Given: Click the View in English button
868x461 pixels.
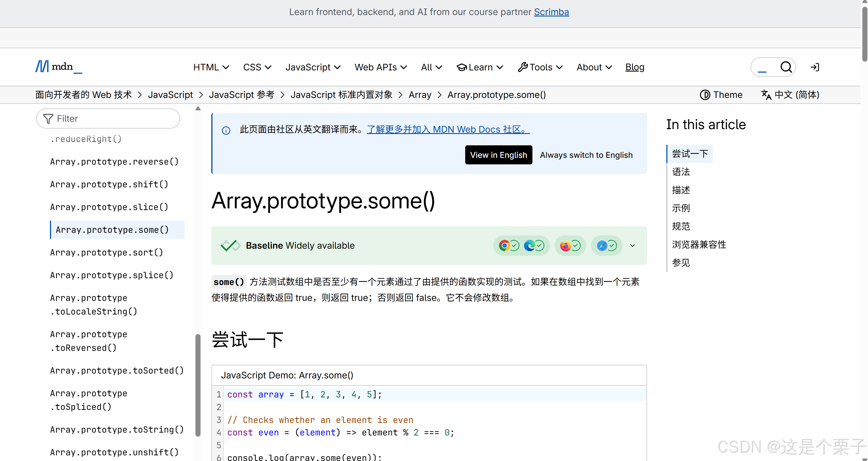Looking at the screenshot, I should [x=498, y=155].
